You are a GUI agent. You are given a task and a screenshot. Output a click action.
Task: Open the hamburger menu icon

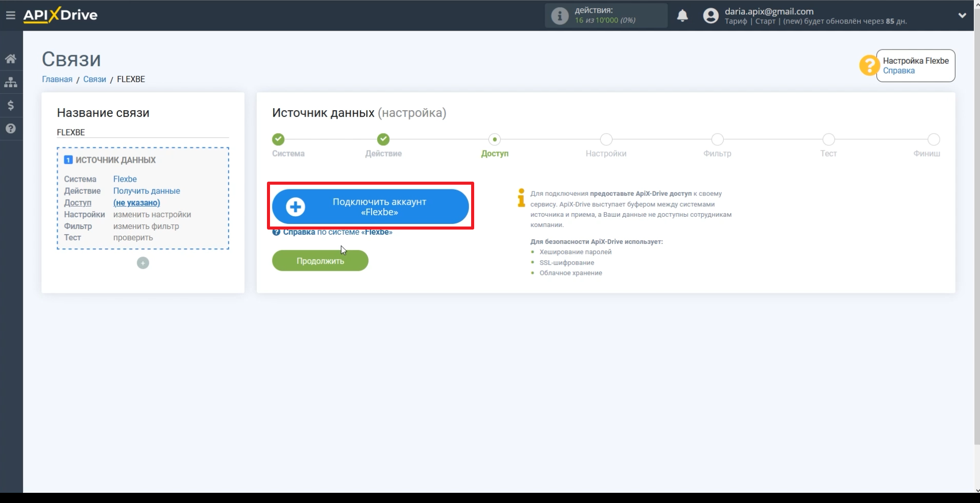[x=10, y=15]
